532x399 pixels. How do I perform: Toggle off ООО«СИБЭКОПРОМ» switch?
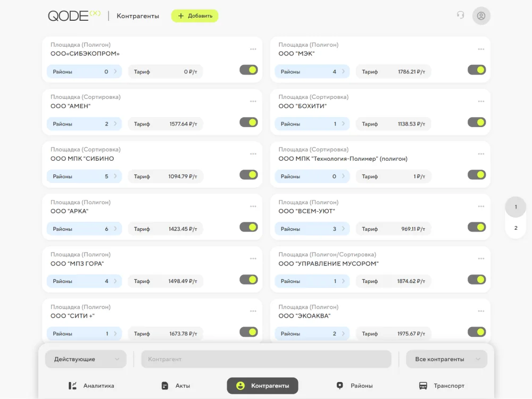(248, 70)
